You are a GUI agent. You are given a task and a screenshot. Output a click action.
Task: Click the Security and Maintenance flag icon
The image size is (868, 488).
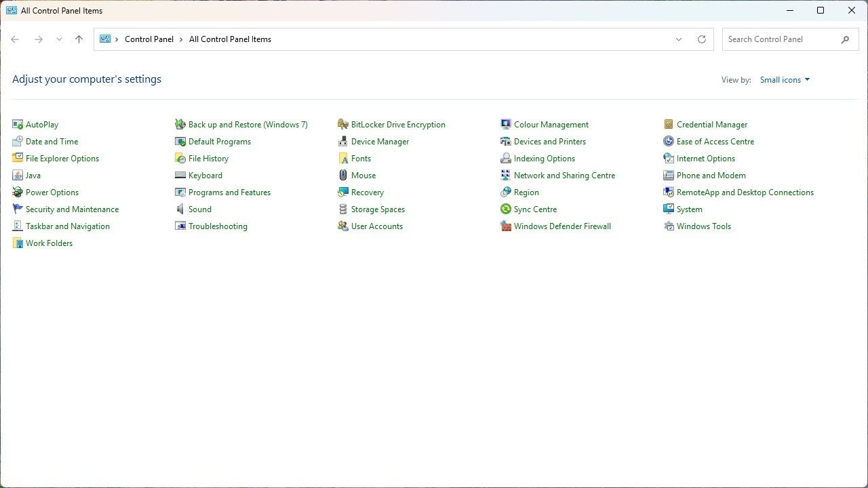point(18,209)
